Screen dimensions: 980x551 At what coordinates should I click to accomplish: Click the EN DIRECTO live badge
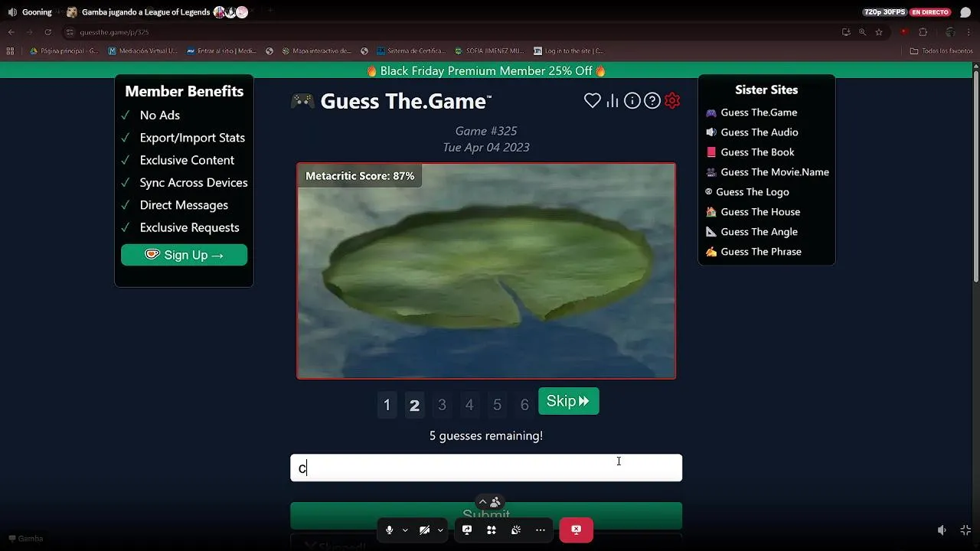[930, 12]
